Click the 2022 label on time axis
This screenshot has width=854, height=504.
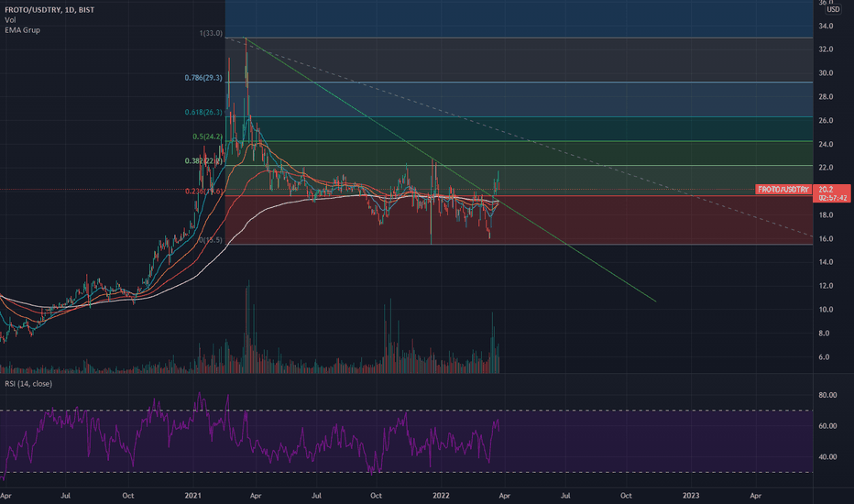coord(441,496)
